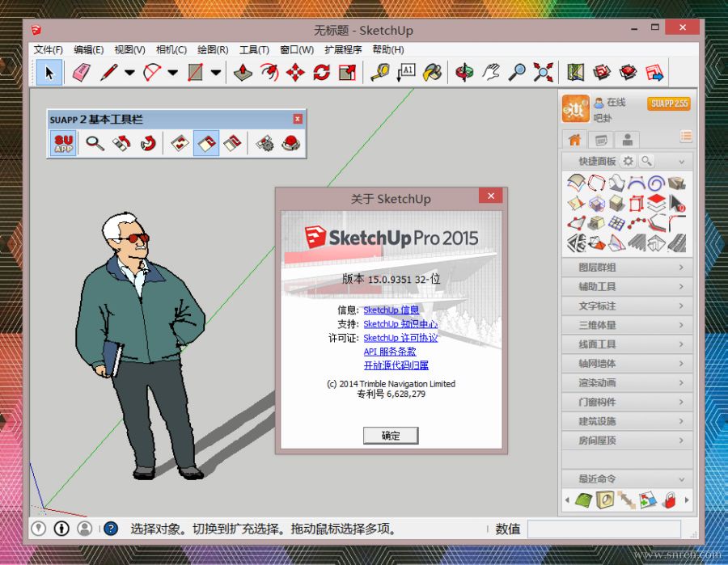
Task: Click the Zoom Extents tool
Action: [x=543, y=73]
